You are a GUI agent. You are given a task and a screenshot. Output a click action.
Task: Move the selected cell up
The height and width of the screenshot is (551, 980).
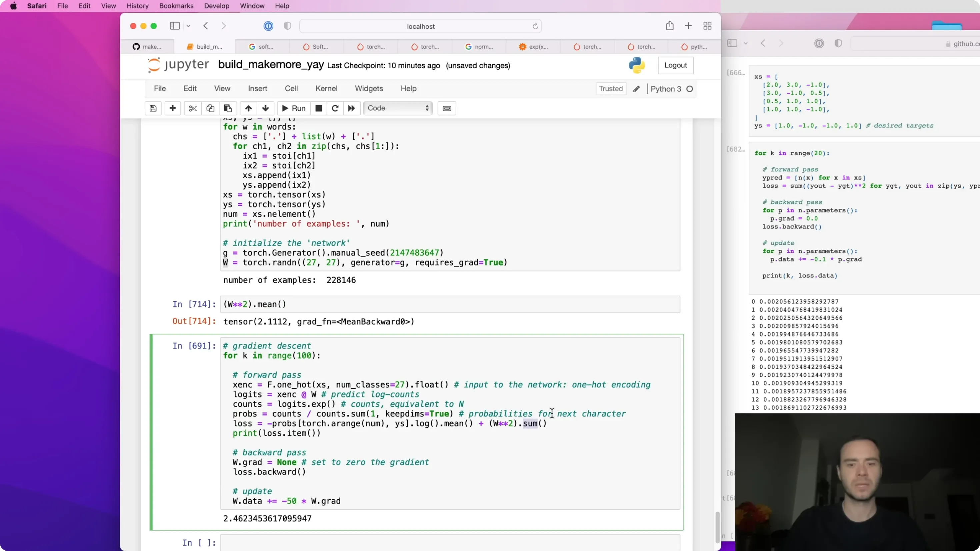coord(248,108)
